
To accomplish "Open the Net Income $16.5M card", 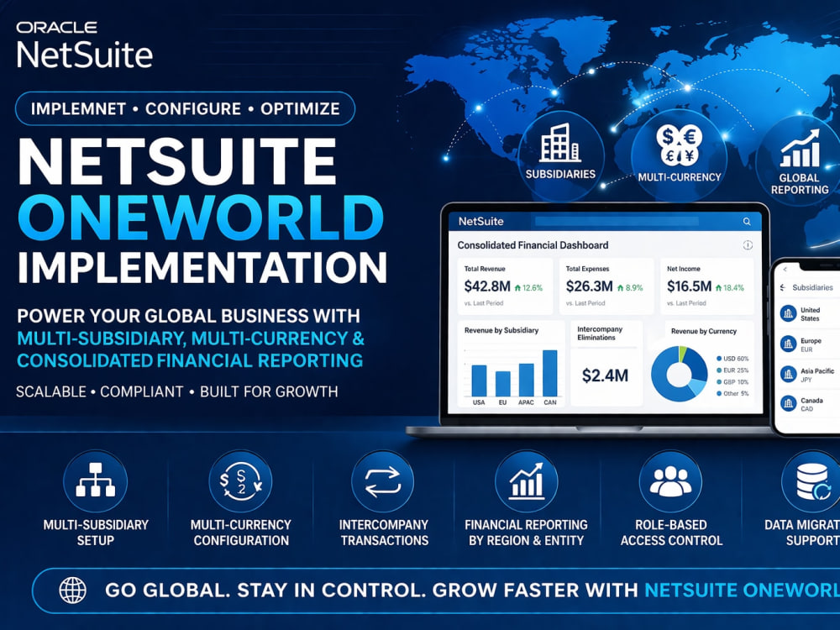I will (707, 286).
